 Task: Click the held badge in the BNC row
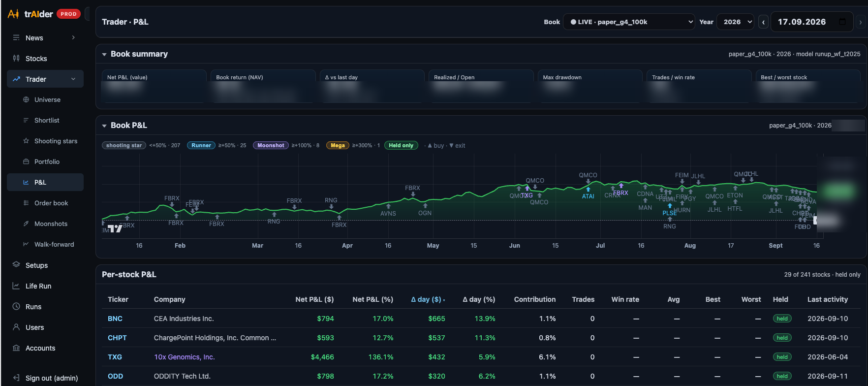tap(782, 319)
